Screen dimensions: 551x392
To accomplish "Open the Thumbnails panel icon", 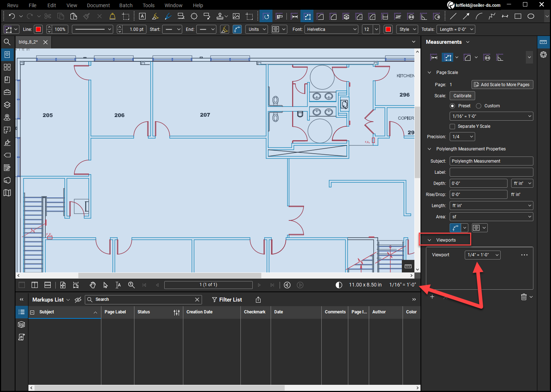I will (x=7, y=67).
